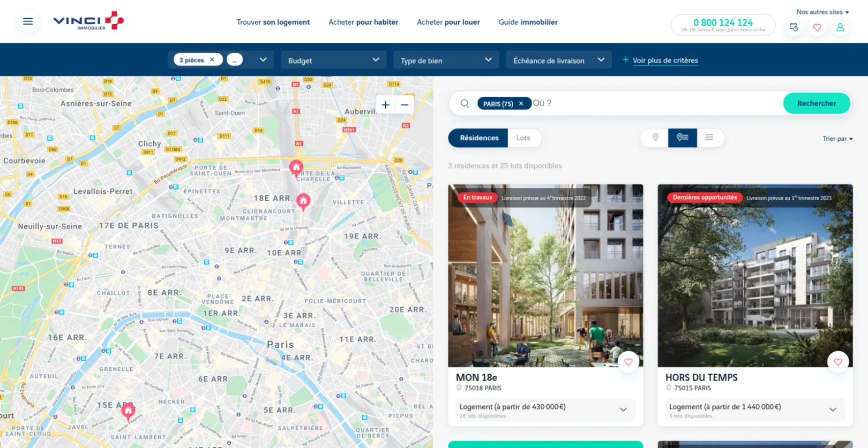Favorite the HORS DU TEMPS residence
This screenshot has width=868, height=448.
click(x=838, y=362)
